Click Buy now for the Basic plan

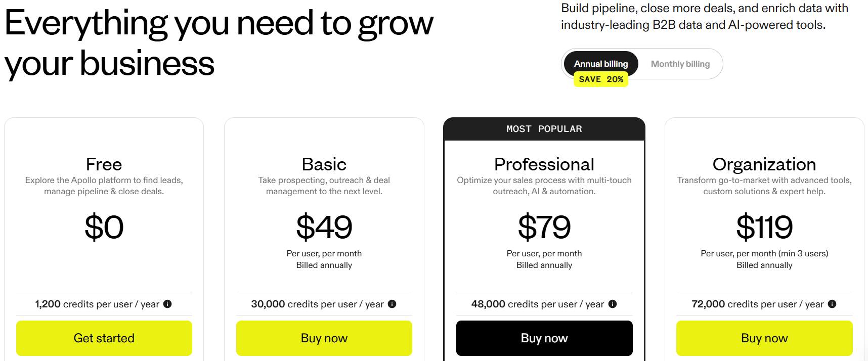pyautogui.click(x=324, y=338)
